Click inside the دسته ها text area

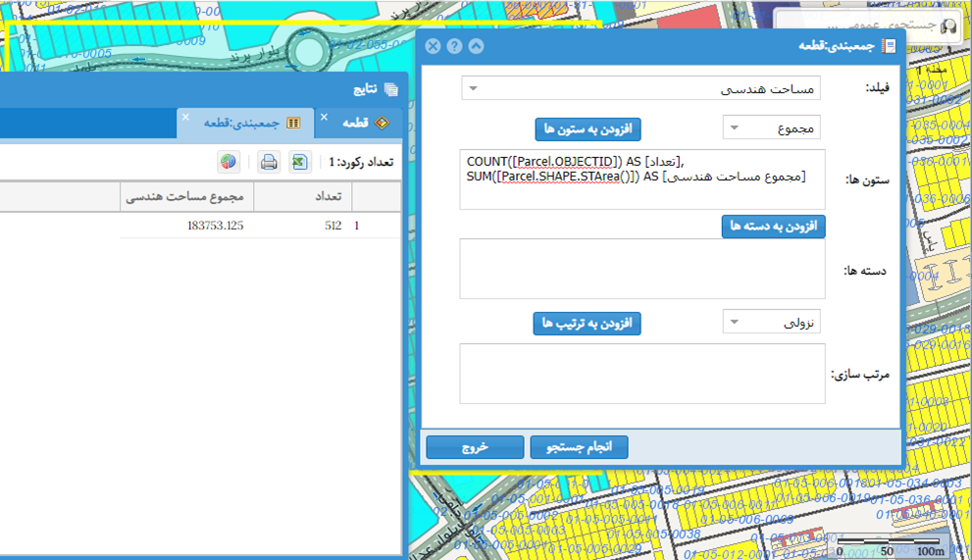(x=641, y=269)
